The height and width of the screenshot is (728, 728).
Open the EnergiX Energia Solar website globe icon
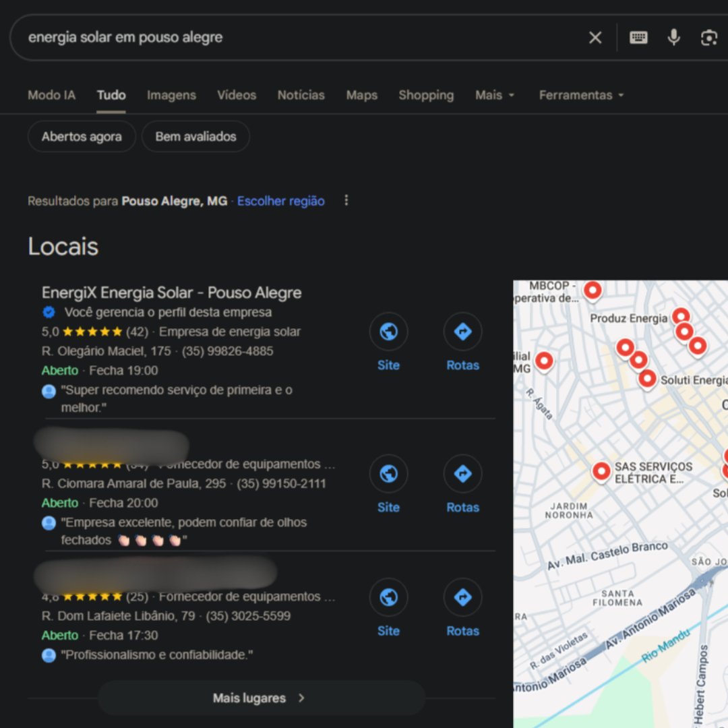(x=388, y=332)
